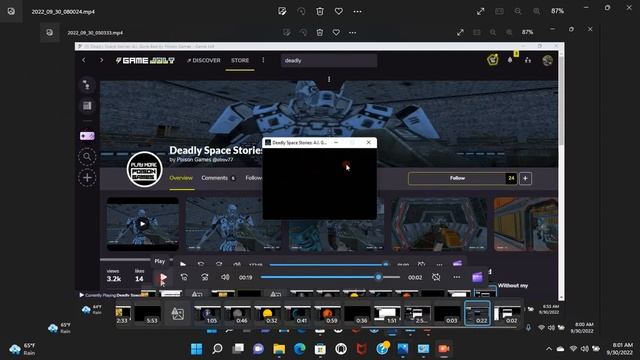Click trash icon in inner 2022_09_30_050333.mp4 window

coord(320,32)
